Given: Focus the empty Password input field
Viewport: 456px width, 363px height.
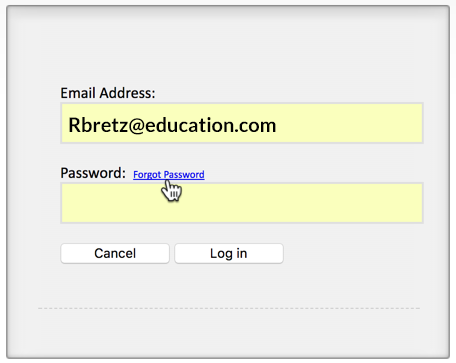Looking at the screenshot, I should (242, 203).
